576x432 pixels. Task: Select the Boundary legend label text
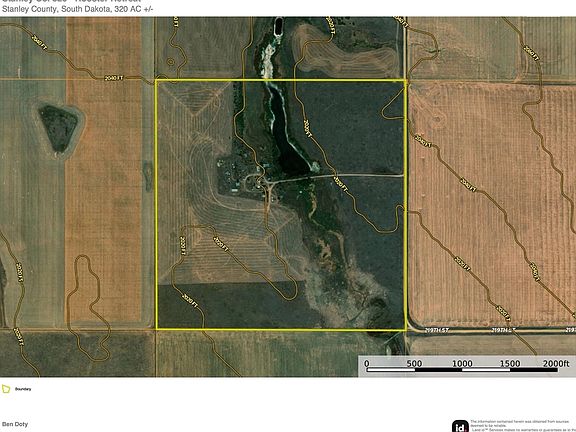pos(23,389)
